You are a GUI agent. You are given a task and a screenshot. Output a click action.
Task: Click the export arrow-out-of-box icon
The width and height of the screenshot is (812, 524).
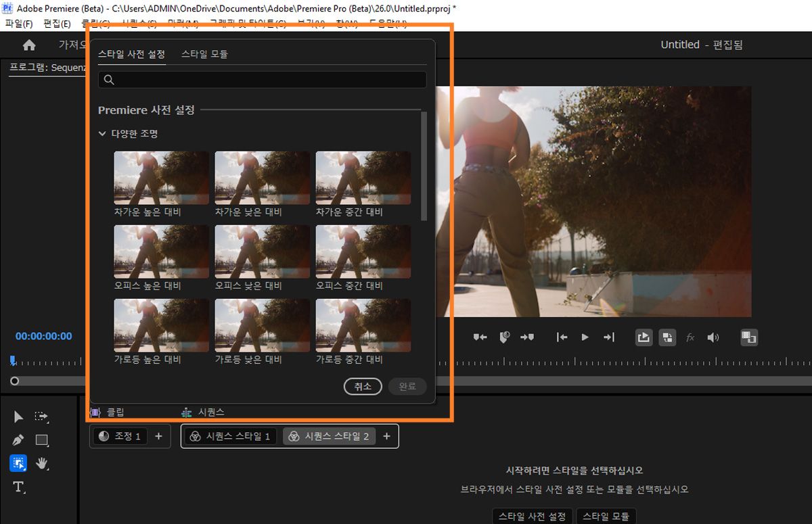(x=644, y=337)
